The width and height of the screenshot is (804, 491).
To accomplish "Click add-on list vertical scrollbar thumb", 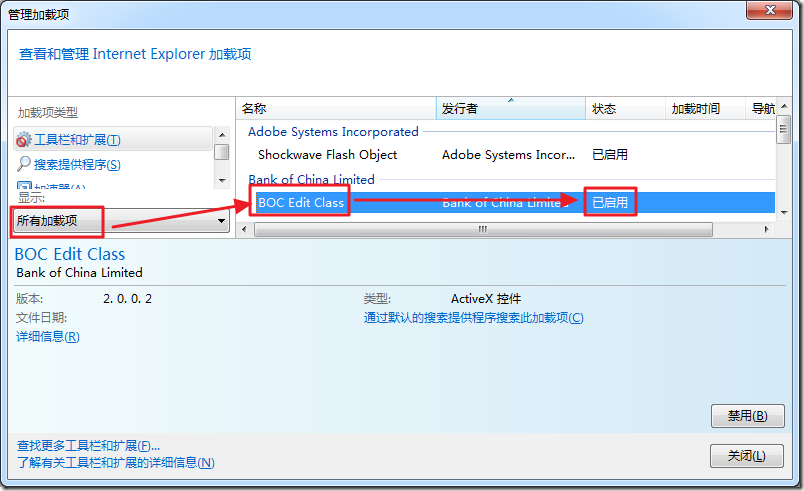I will pyautogui.click(x=783, y=129).
